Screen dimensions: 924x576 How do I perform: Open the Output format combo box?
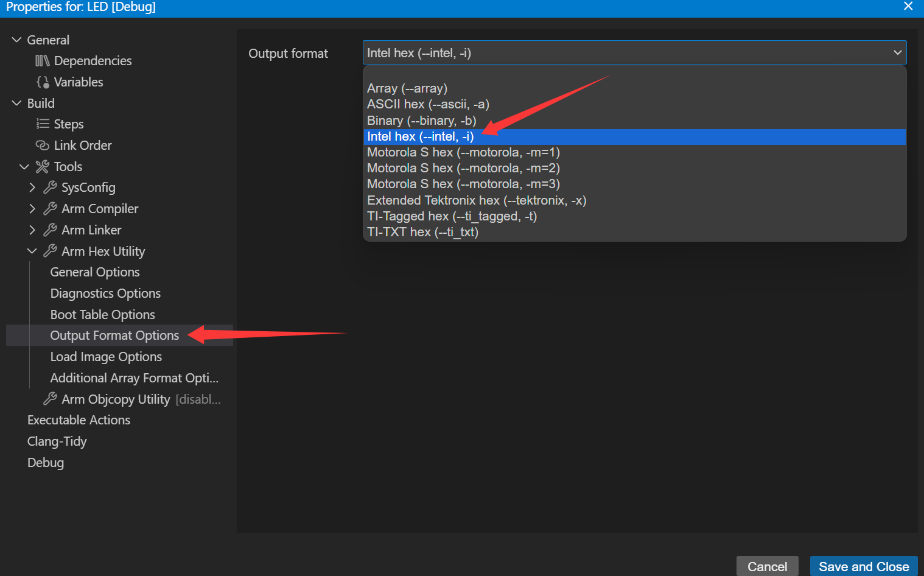tap(634, 53)
